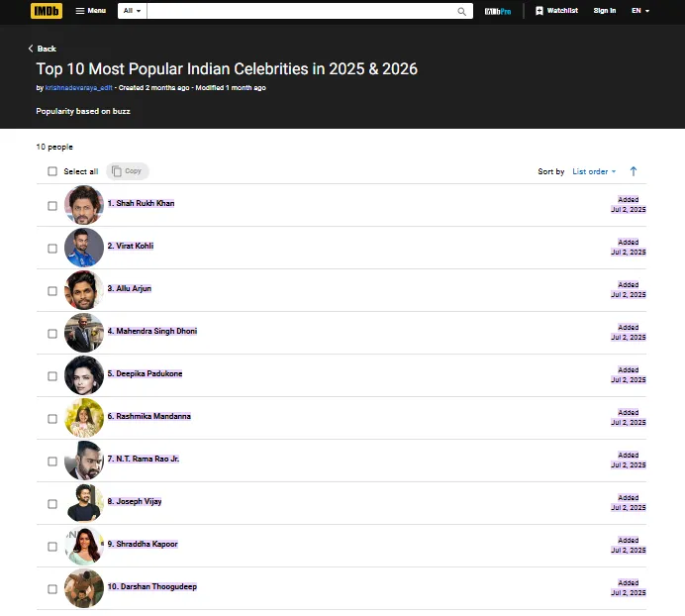Focus the IMDb search input field
This screenshot has width=685, height=616.
point(300,11)
